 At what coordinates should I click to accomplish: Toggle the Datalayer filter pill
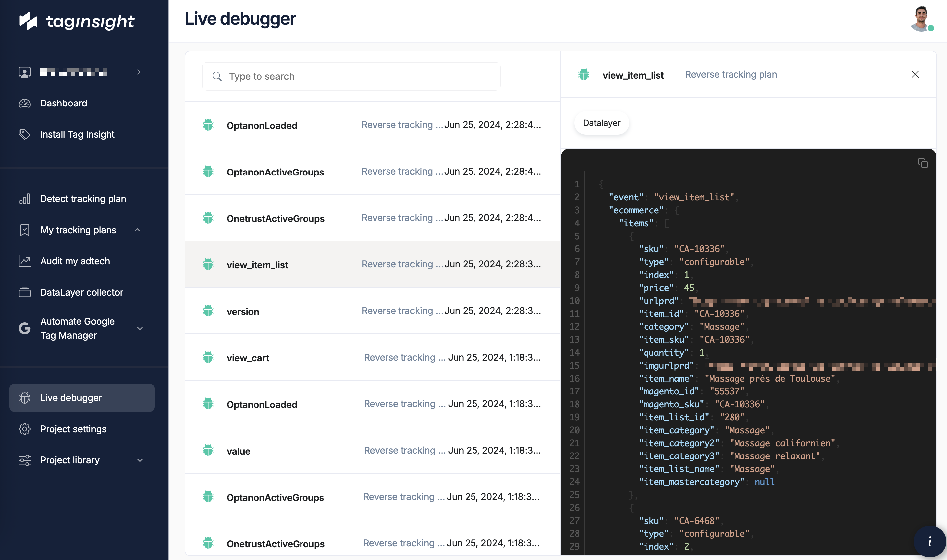[x=601, y=123]
